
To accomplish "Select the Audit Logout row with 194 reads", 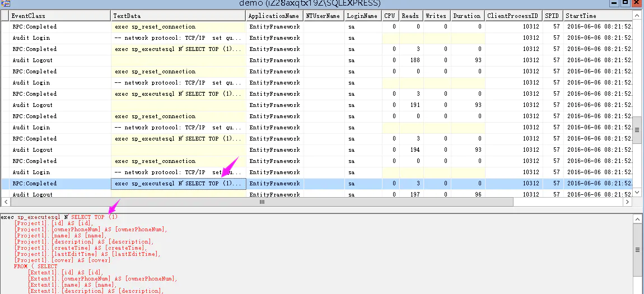I will 316,150.
